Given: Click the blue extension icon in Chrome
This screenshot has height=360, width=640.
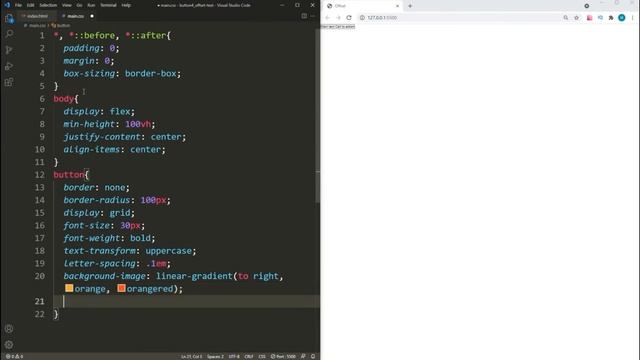Looking at the screenshot, I should pyautogui.click(x=600, y=18).
